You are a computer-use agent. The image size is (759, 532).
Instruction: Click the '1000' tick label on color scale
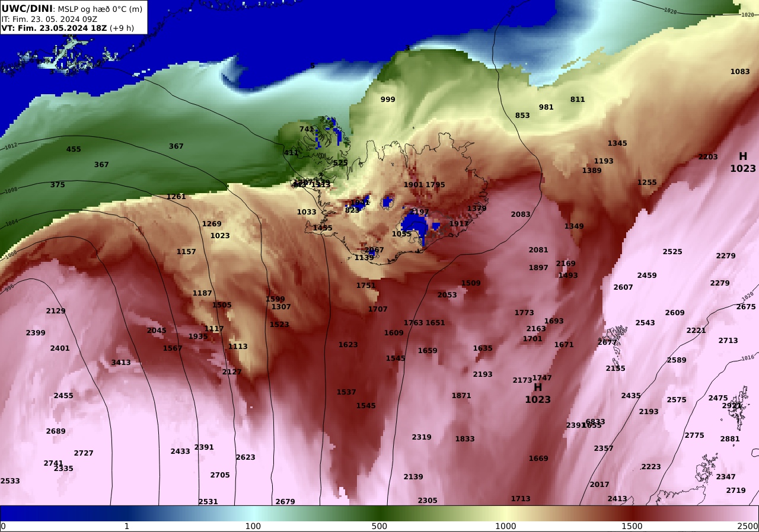pos(506,526)
